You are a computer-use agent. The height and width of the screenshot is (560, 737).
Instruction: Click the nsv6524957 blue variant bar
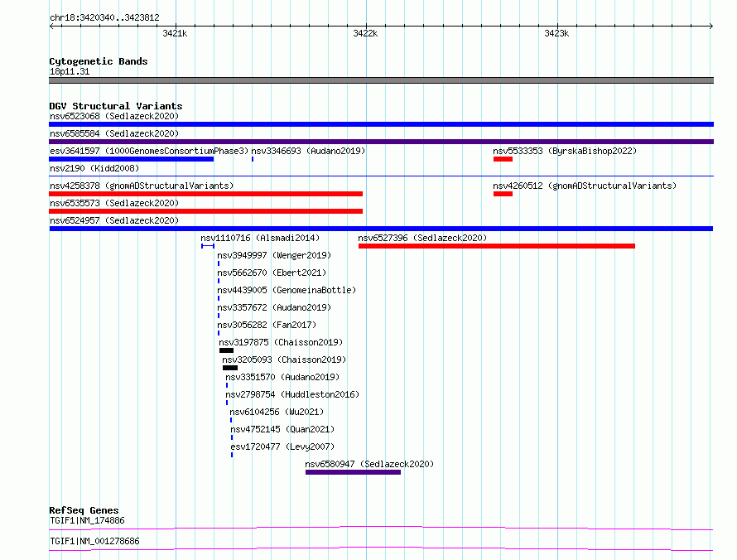pyautogui.click(x=381, y=229)
